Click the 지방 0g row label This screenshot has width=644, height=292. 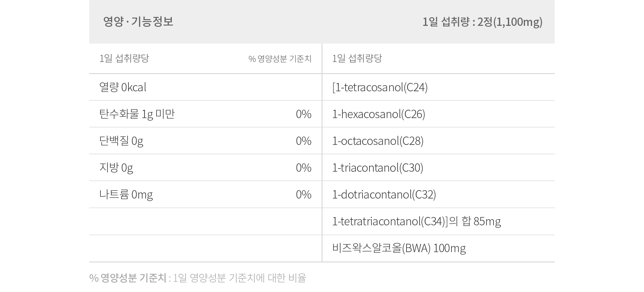[x=116, y=168]
